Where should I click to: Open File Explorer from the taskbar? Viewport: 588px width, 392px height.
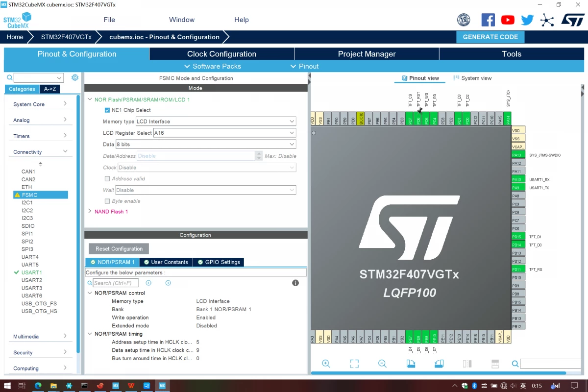point(53,386)
